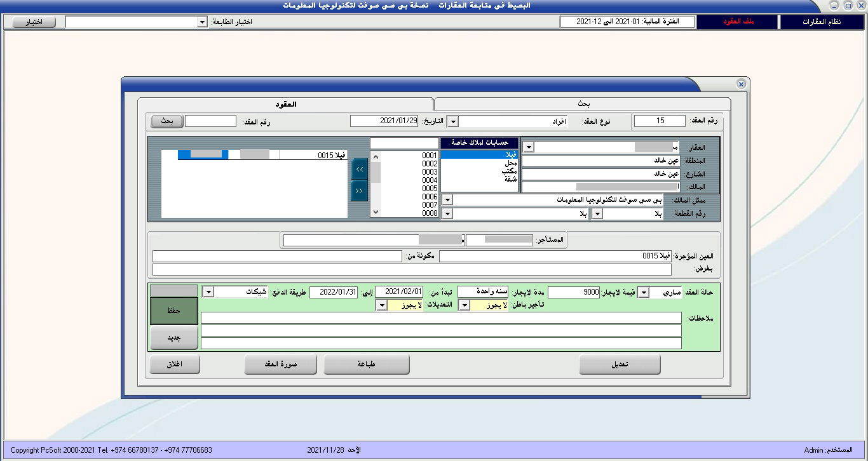868x461 pixels.
Task: Close the contracts dialog with the X icon
Action: tap(741, 84)
